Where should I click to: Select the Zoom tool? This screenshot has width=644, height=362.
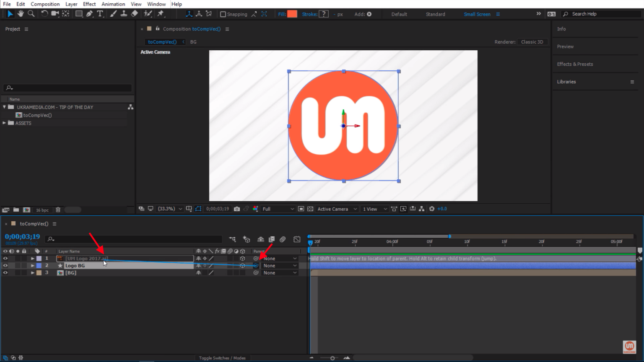(31, 14)
